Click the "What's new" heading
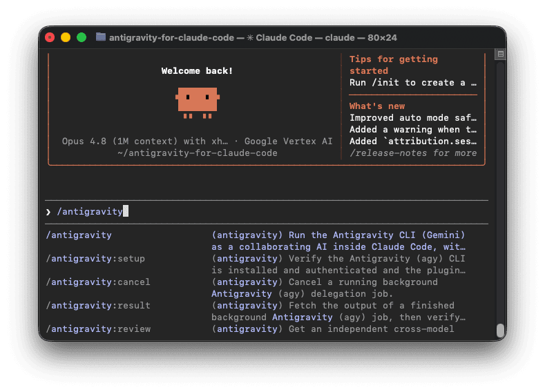 tap(376, 106)
